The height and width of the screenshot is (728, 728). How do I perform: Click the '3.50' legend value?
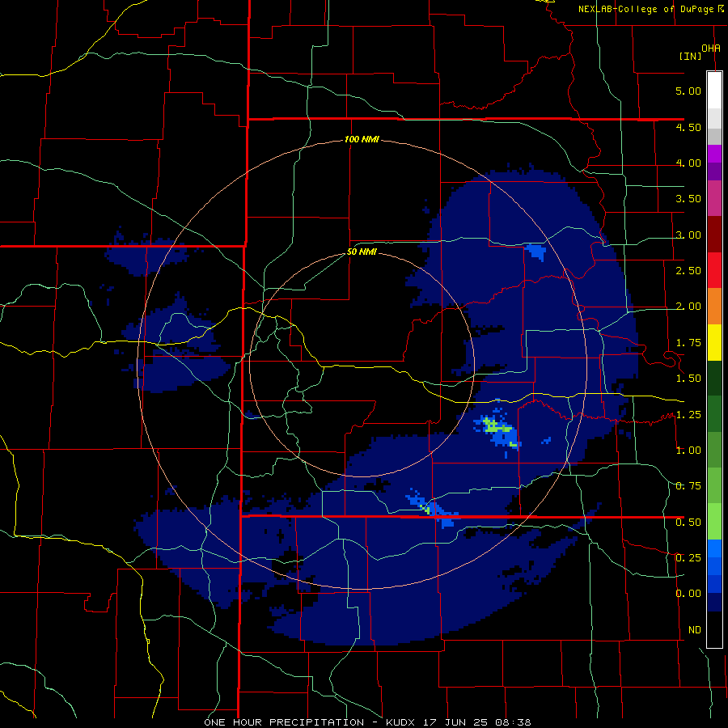(688, 199)
